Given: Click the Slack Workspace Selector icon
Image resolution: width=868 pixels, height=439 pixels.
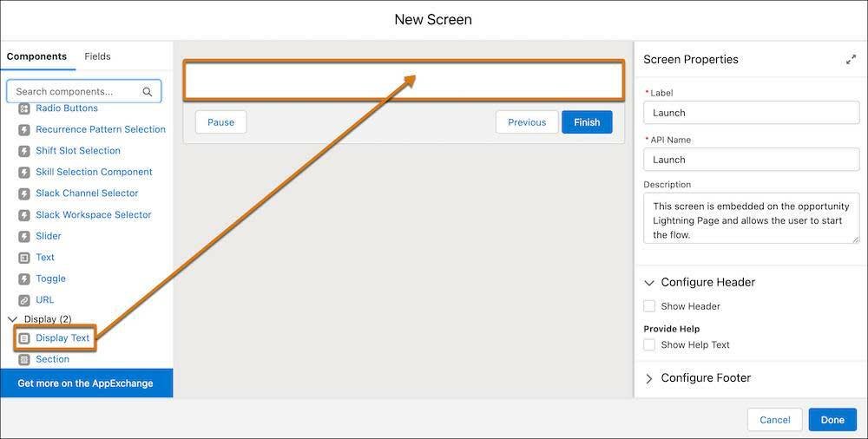Looking at the screenshot, I should pyautogui.click(x=23, y=215).
